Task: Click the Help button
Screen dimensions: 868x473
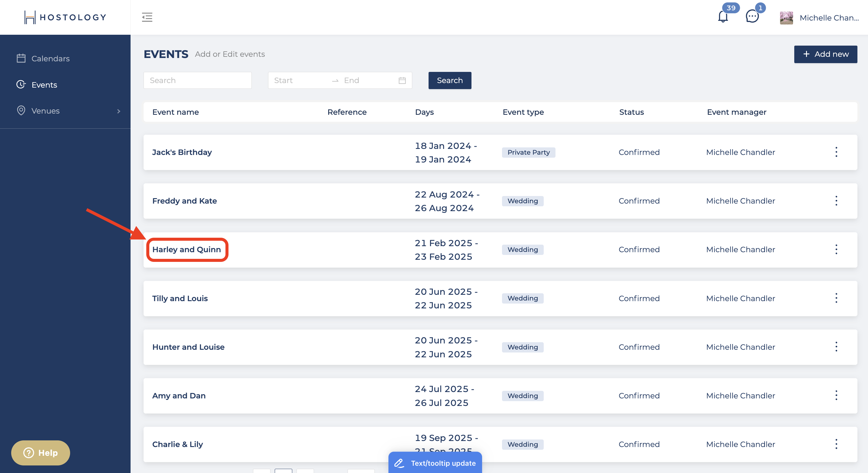Action: tap(40, 452)
